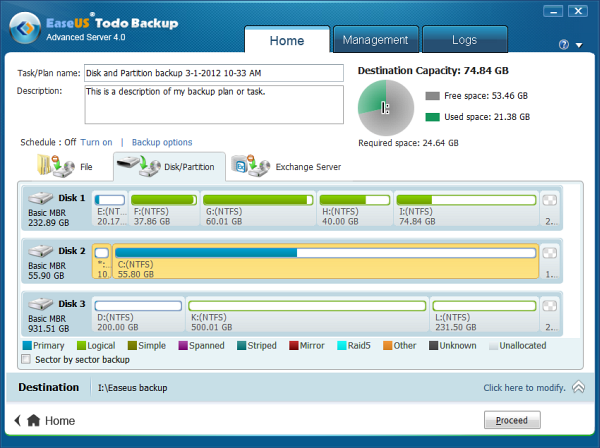
Task: Select partition L:(NTFS) 231.50 GB
Action: (484, 314)
